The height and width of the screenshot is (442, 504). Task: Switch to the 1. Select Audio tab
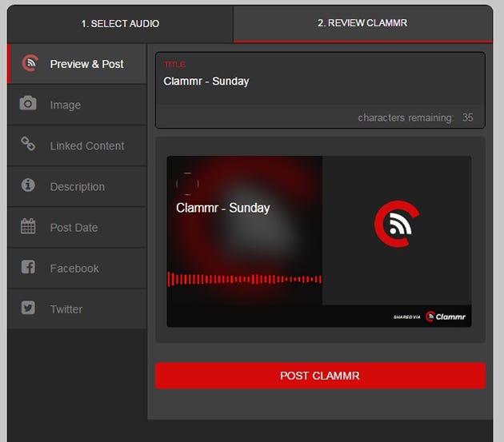tap(120, 24)
